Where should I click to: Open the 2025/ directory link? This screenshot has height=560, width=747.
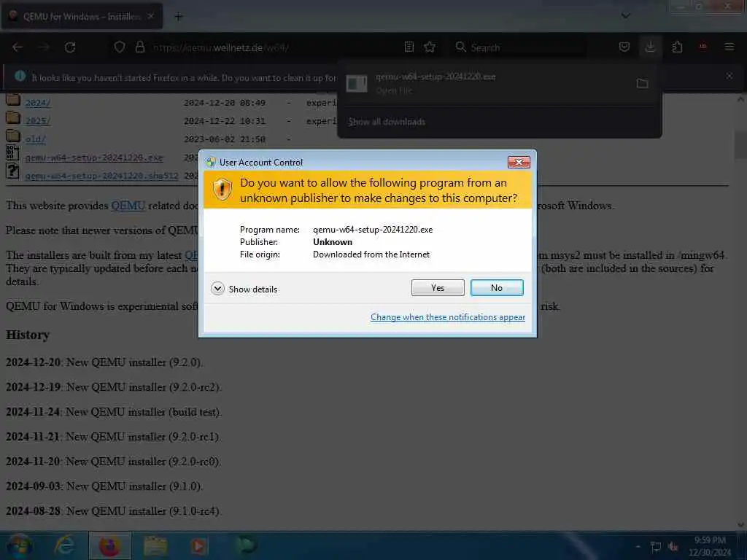(x=38, y=121)
